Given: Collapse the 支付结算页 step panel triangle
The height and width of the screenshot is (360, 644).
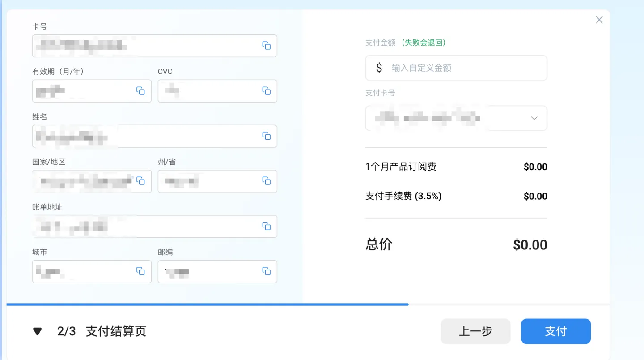Looking at the screenshot, I should click(x=38, y=331).
